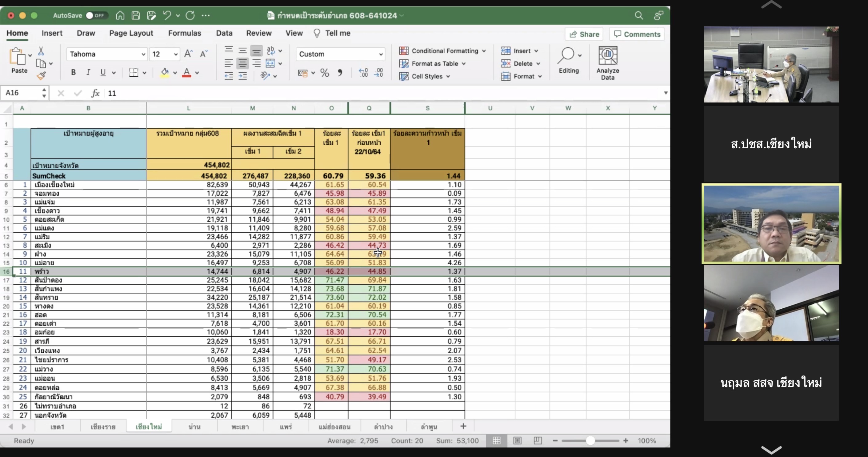This screenshot has height=457, width=868.
Task: Switch to Normal view in status bar
Action: [496, 440]
